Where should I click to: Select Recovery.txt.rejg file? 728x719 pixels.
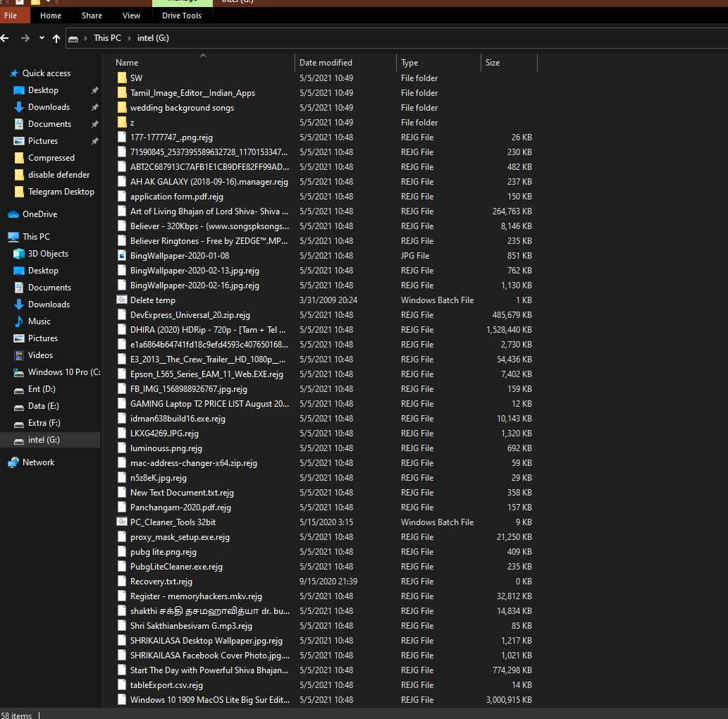[x=161, y=582]
